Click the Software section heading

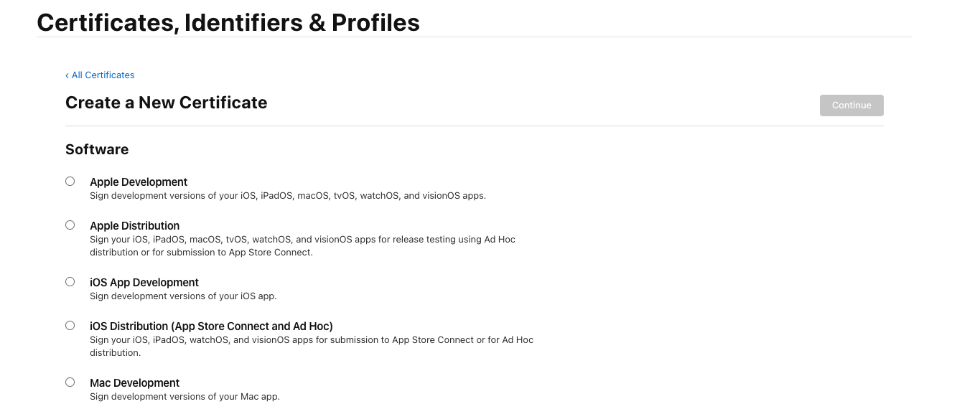97,149
